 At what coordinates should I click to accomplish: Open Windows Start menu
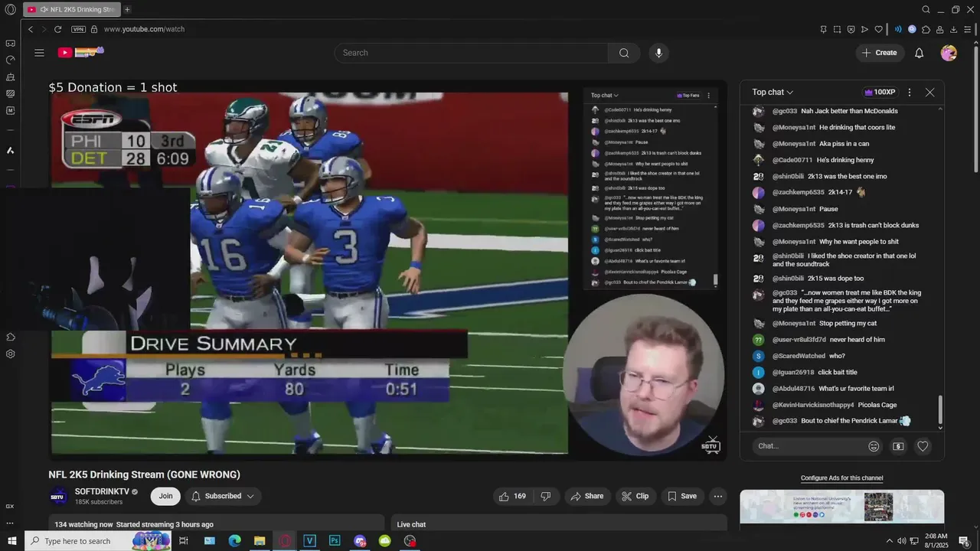pyautogui.click(x=11, y=541)
